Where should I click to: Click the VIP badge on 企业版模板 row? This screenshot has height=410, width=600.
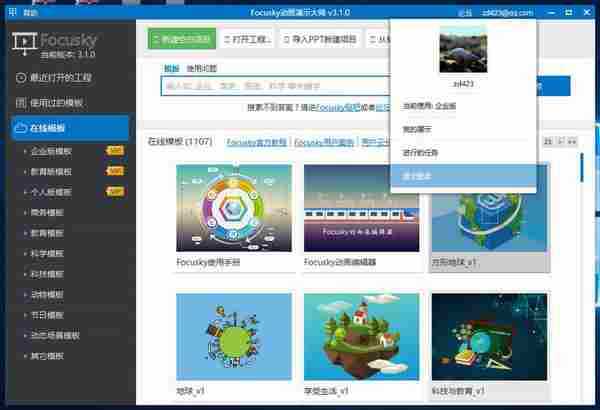click(115, 150)
